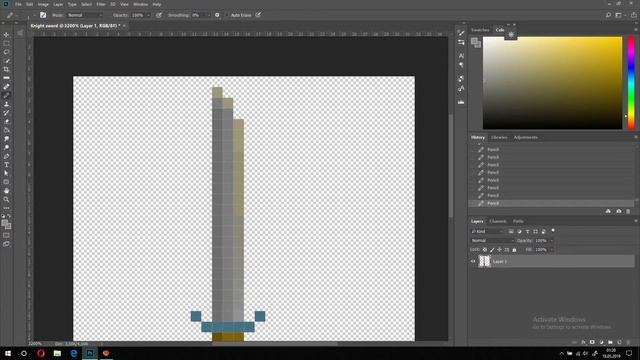Select the Paint Bucket tool
Image resolution: width=640 pixels, height=360 pixels.
tap(6, 130)
